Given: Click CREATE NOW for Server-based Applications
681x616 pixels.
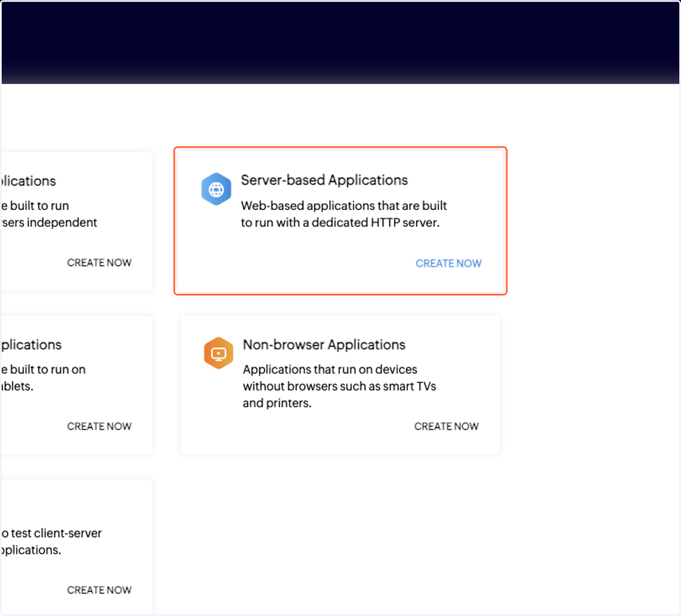Looking at the screenshot, I should tap(448, 263).
